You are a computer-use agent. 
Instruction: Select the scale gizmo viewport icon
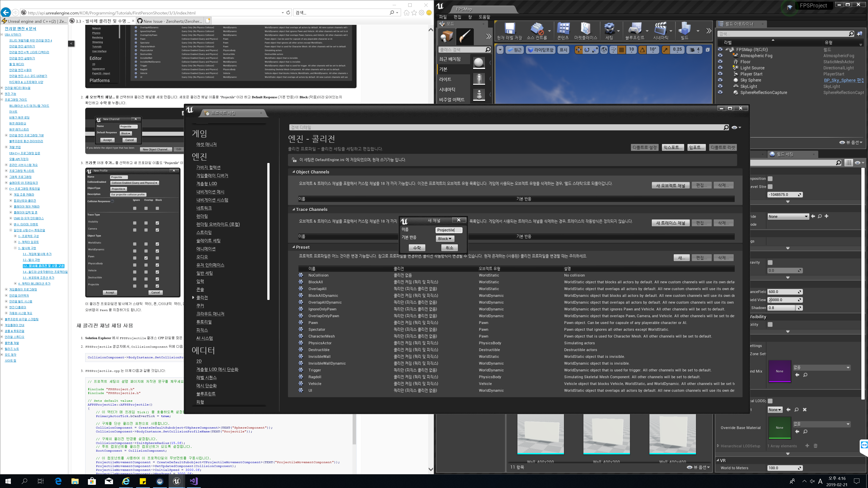point(595,50)
